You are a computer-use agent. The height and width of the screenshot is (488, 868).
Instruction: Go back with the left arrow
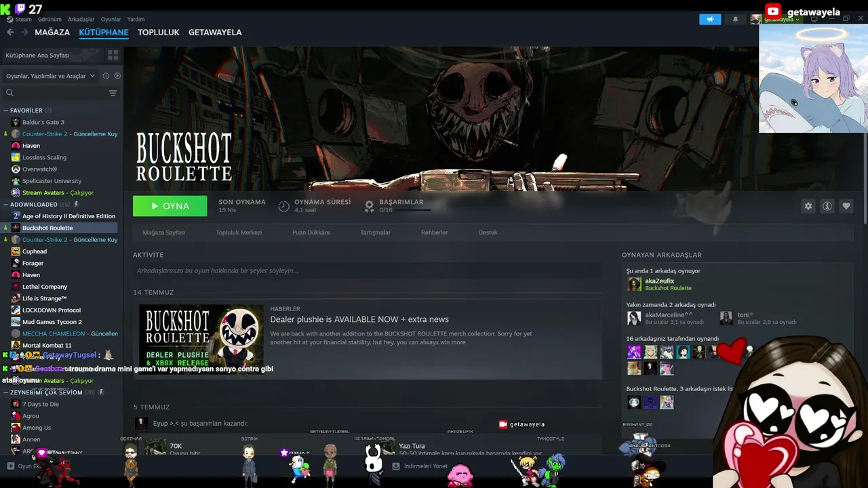[10, 32]
